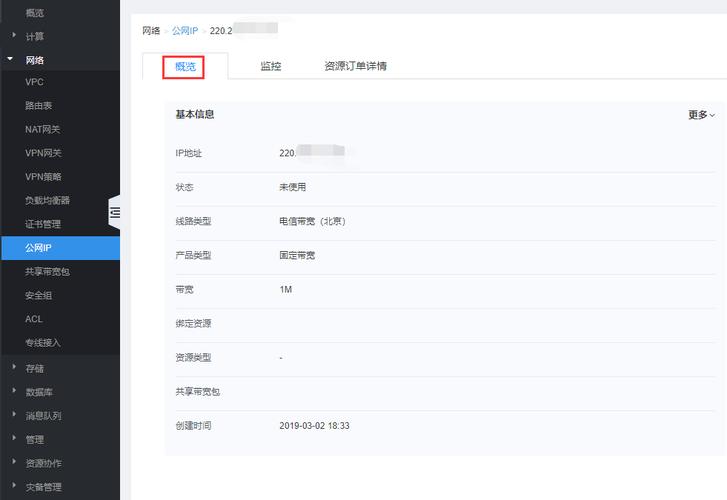Expand the 管理 menu group
Viewport: 727px width, 500px height.
point(14,439)
